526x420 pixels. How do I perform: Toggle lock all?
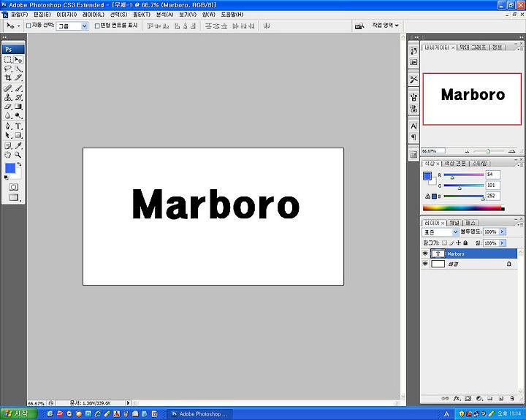tap(465, 243)
